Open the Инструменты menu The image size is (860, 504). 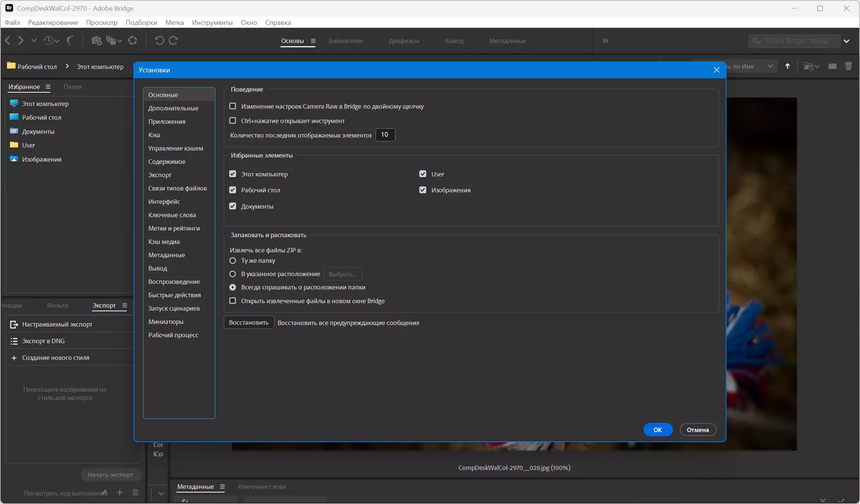point(212,22)
